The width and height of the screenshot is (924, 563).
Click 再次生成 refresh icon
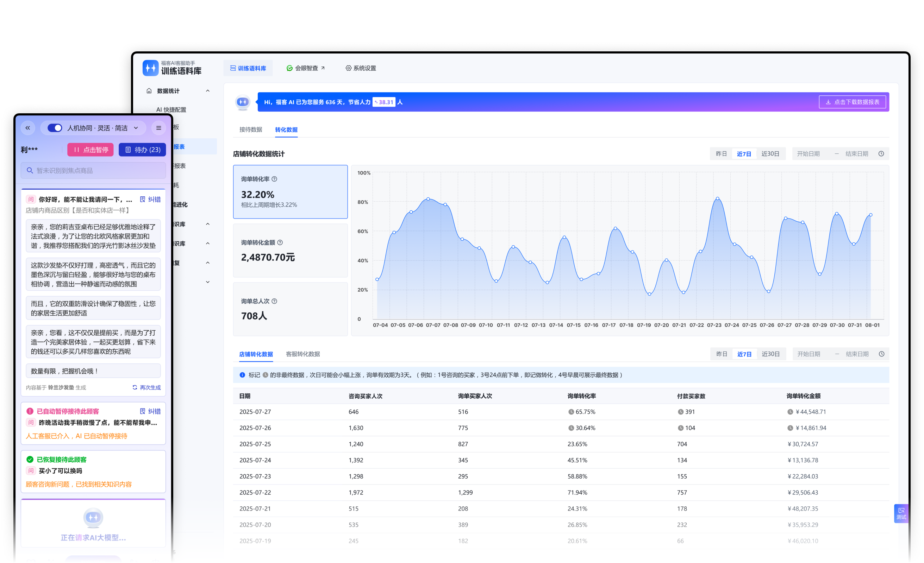(135, 387)
